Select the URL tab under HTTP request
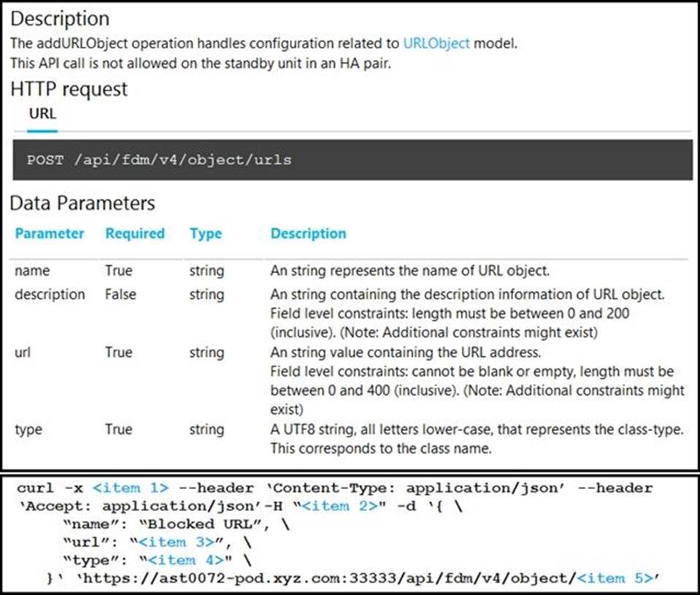The width and height of the screenshot is (700, 595). [x=42, y=114]
